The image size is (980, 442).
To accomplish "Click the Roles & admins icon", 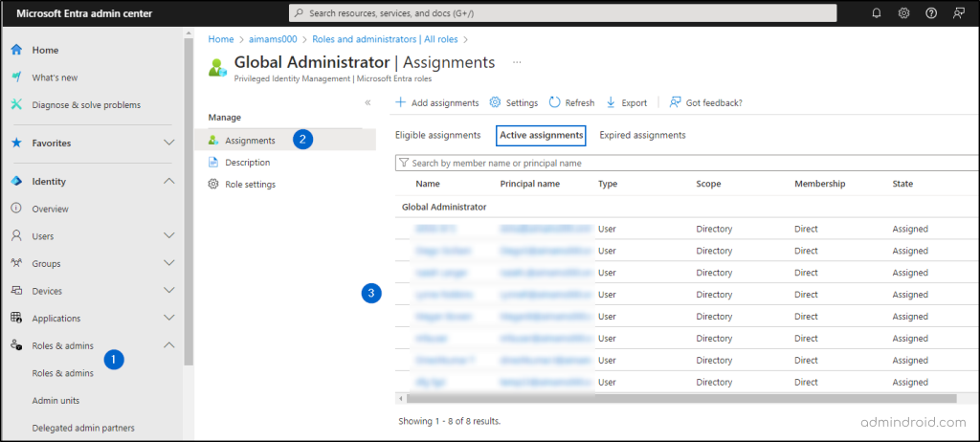I will coord(17,345).
